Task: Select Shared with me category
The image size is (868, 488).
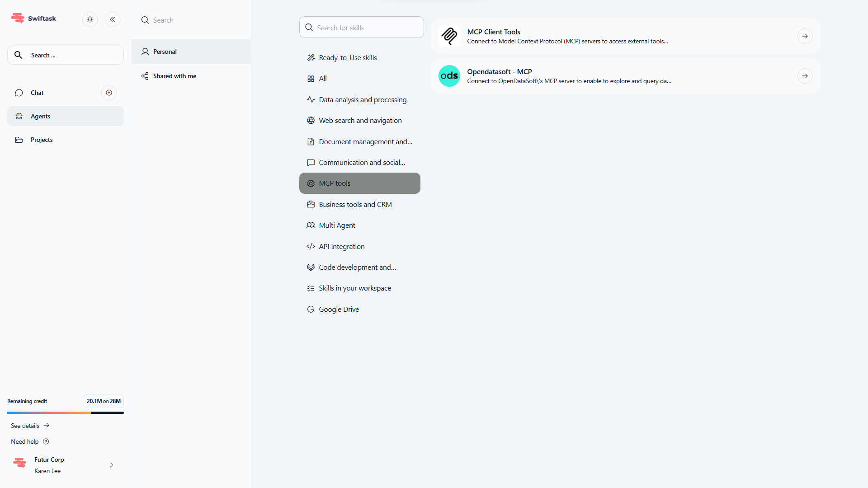Action: click(x=175, y=76)
